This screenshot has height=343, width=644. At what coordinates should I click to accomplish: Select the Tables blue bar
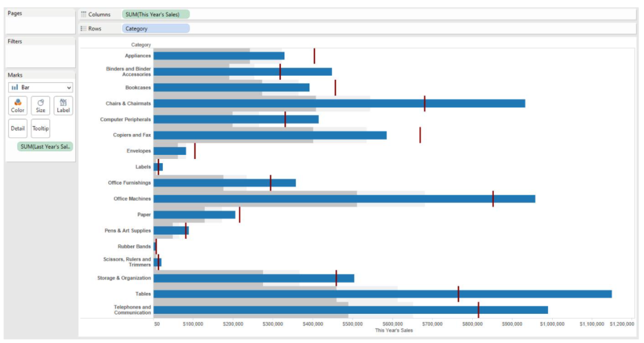point(382,294)
